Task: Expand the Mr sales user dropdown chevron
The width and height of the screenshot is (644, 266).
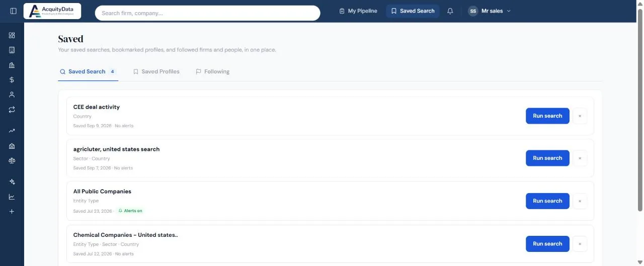Action: (x=509, y=11)
